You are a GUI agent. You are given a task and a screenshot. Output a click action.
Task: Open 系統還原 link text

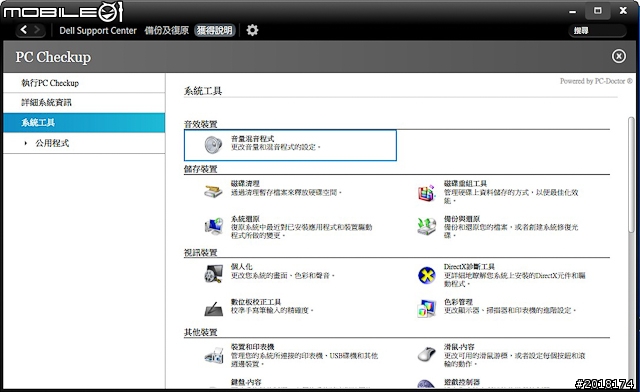tap(245, 219)
